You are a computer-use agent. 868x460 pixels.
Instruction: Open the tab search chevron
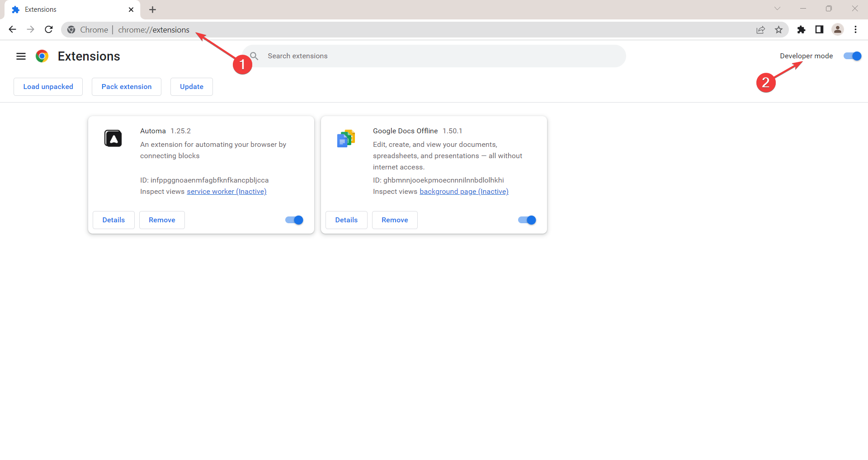(777, 9)
